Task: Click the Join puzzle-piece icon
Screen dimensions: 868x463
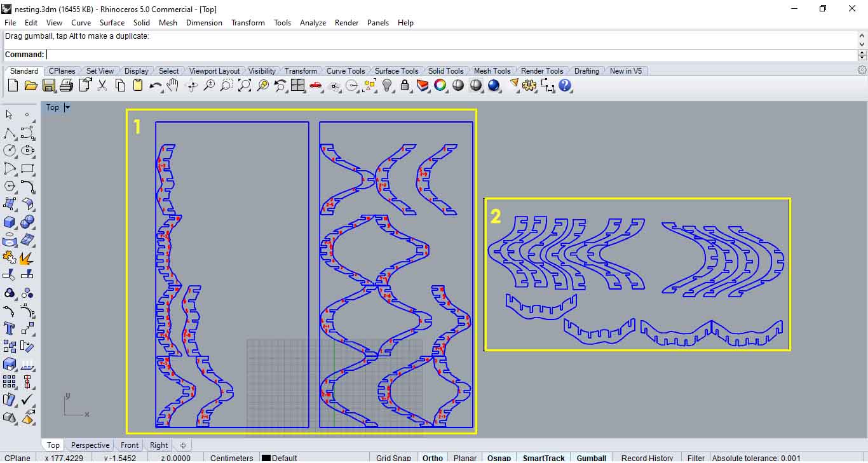Action: pos(10,258)
